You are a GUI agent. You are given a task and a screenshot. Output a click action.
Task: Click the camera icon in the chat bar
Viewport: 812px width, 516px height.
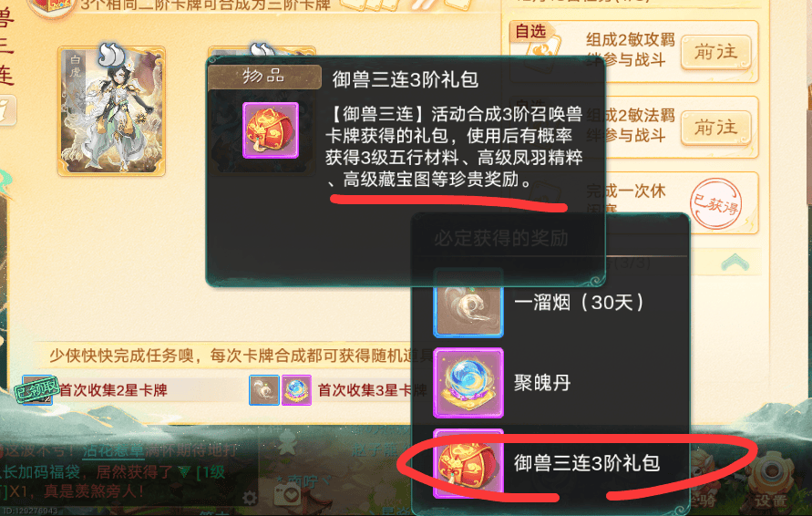click(287, 495)
